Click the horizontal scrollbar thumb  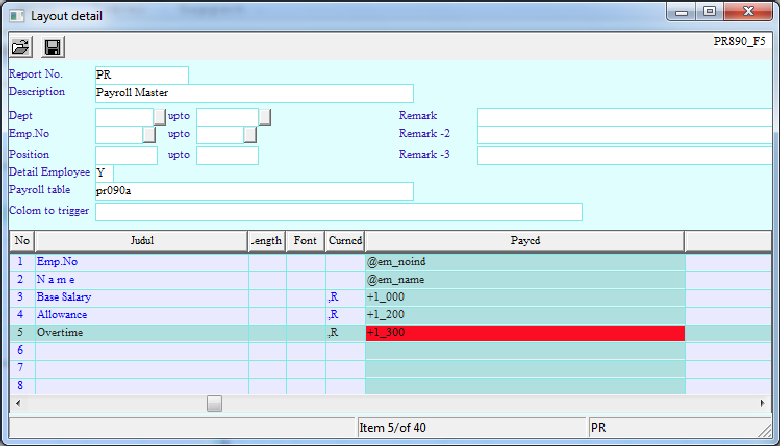pos(214,403)
